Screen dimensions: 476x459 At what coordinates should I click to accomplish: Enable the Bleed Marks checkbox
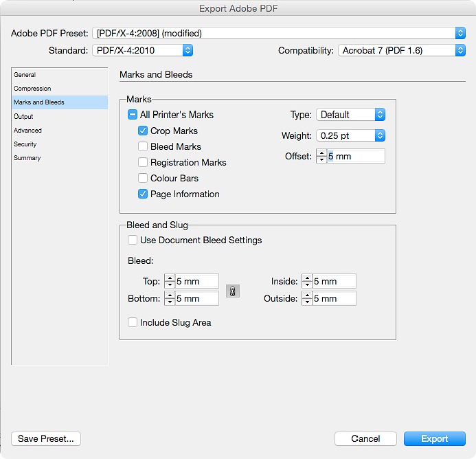pos(143,146)
